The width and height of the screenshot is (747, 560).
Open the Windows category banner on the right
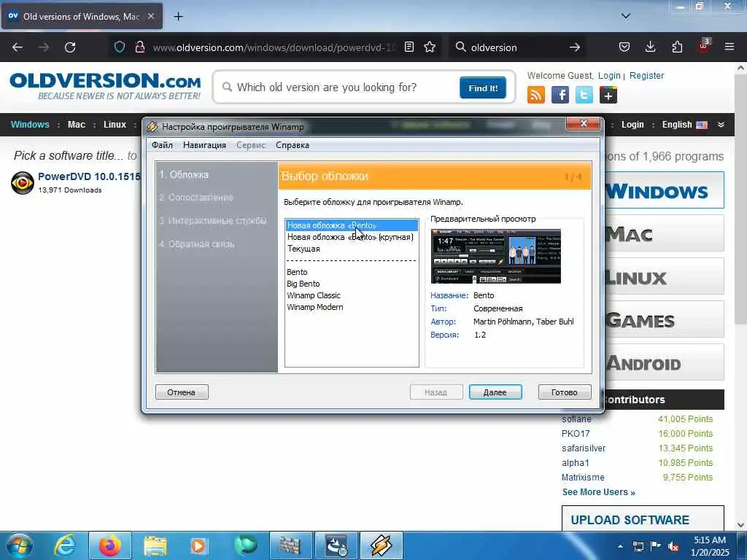click(665, 190)
